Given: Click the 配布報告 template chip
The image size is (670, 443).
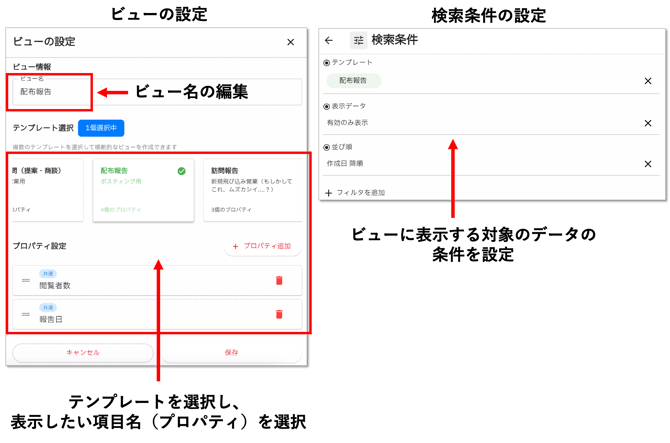Looking at the screenshot, I should click(x=353, y=80).
